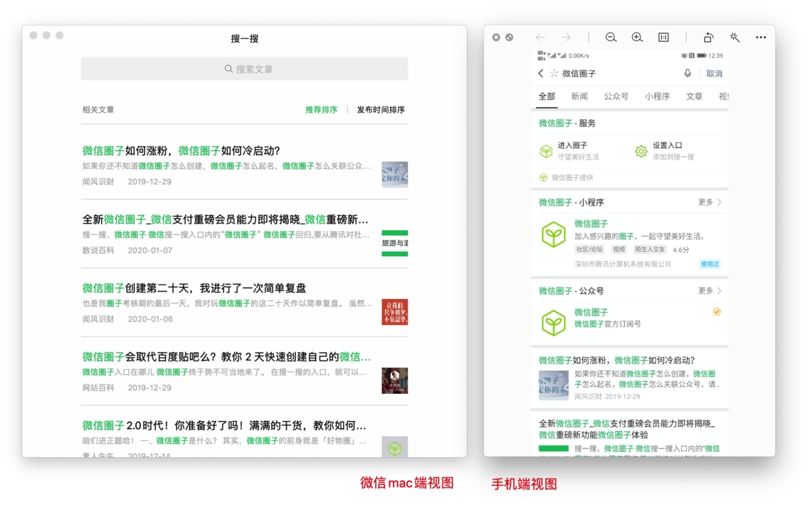Click the 搜一搜 window title
Image resolution: width=812 pixels, height=505 pixels.
pyautogui.click(x=244, y=38)
